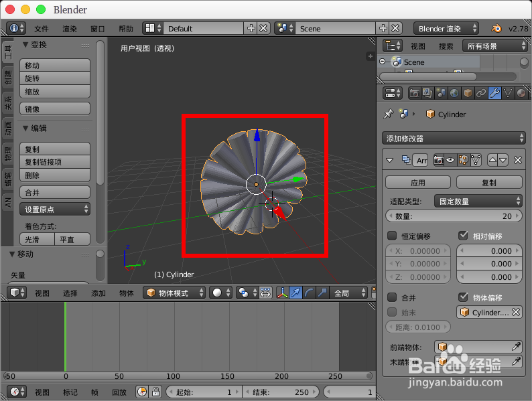
Task: Toggle the transform manipulator axes icon
Action: click(282, 293)
